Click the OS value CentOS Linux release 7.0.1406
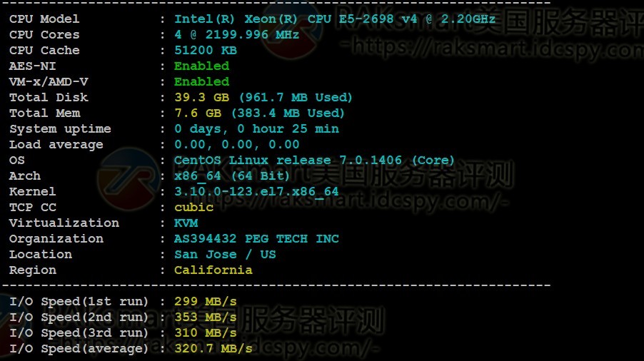The image size is (644, 361). point(314,160)
